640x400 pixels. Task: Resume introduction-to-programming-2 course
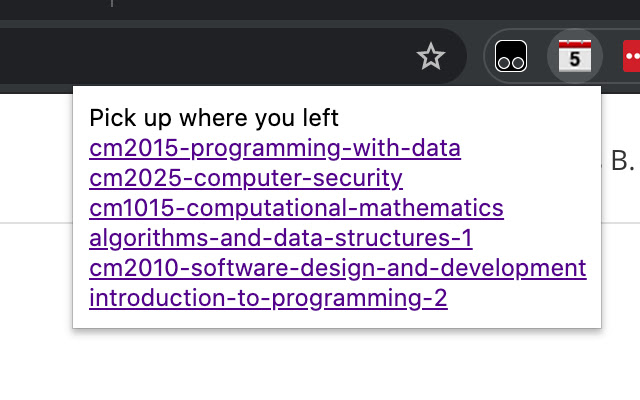268,298
